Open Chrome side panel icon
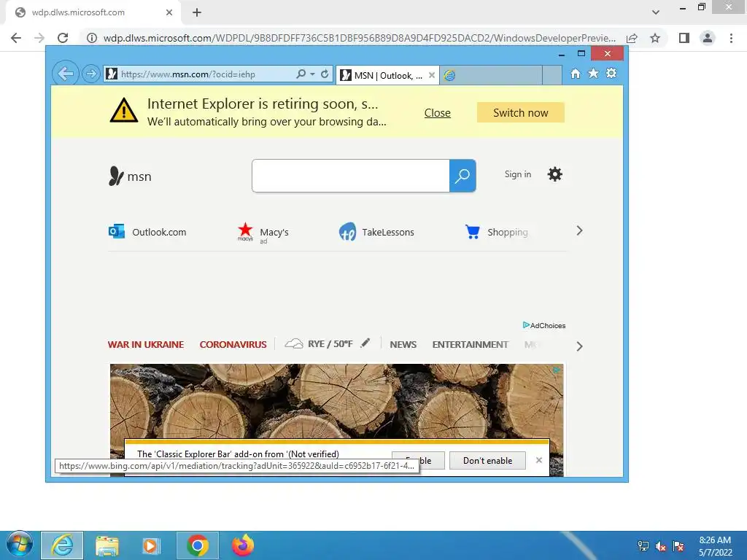 [x=684, y=38]
